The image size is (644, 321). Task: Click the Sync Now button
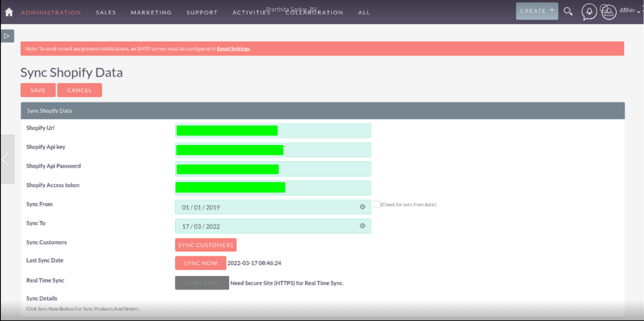[200, 263]
